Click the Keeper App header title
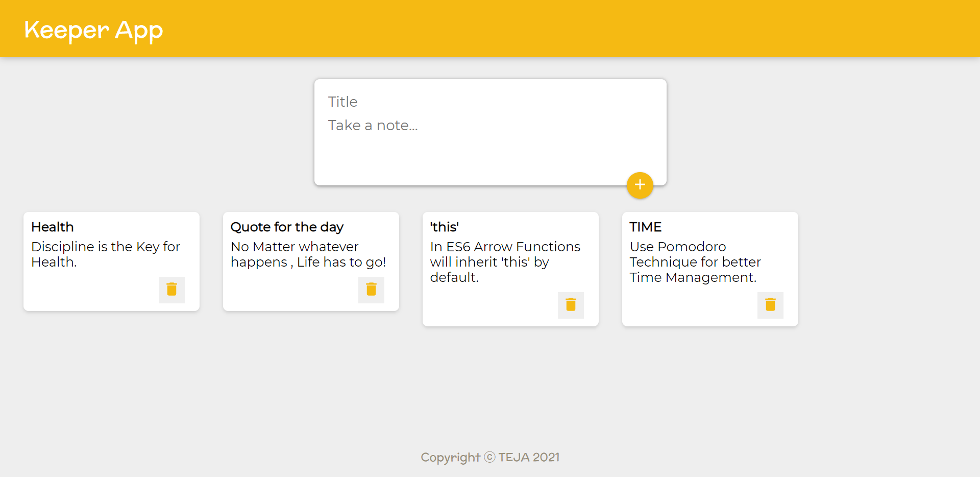980x477 pixels. click(x=94, y=30)
